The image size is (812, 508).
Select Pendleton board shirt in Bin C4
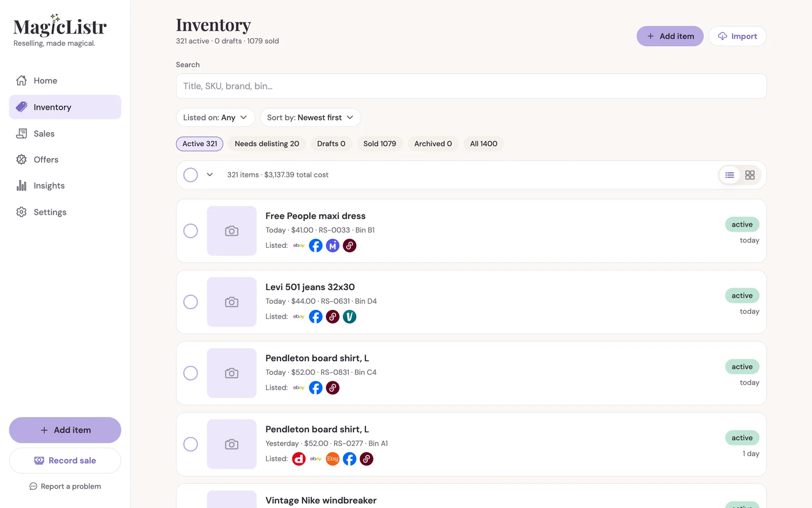click(x=191, y=373)
